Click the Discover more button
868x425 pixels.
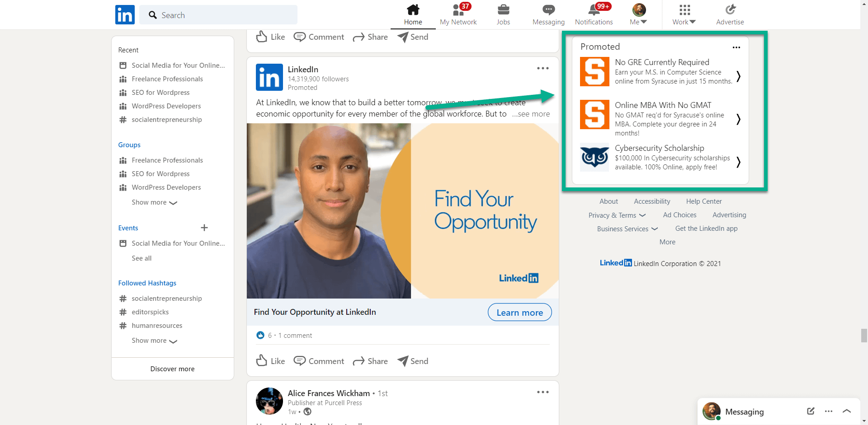click(173, 369)
